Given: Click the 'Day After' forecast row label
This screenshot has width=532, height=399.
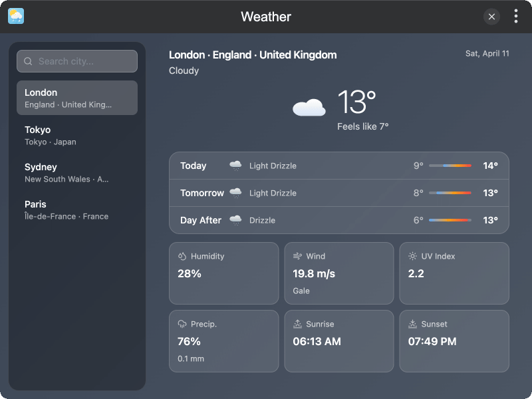Looking at the screenshot, I should tap(201, 220).
